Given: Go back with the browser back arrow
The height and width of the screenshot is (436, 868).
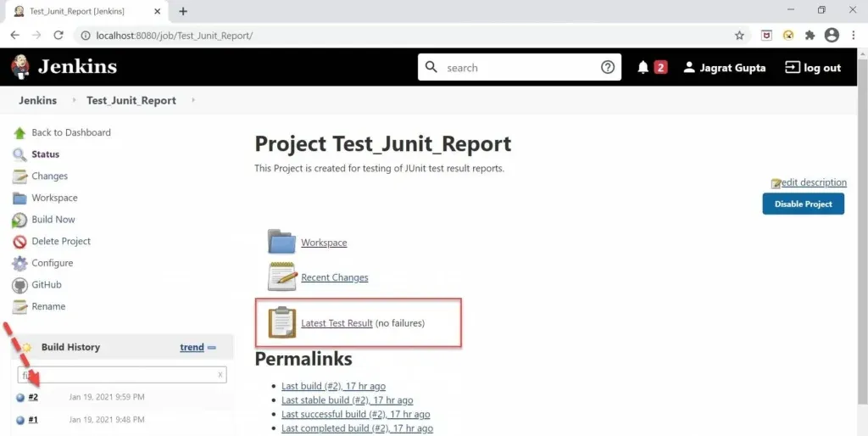Looking at the screenshot, I should [x=15, y=36].
